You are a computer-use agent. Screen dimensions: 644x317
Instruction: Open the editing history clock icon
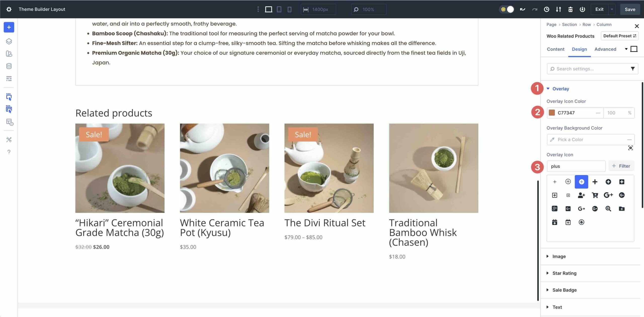[x=546, y=9]
